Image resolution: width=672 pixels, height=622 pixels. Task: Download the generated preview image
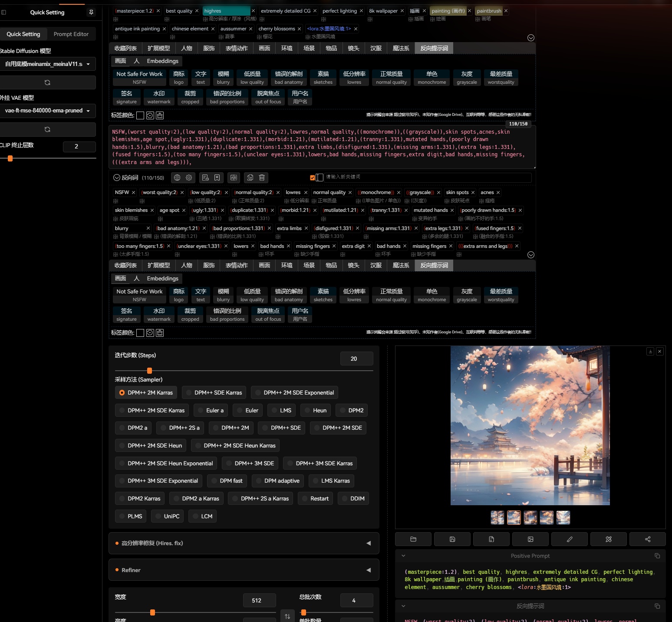[x=650, y=351]
